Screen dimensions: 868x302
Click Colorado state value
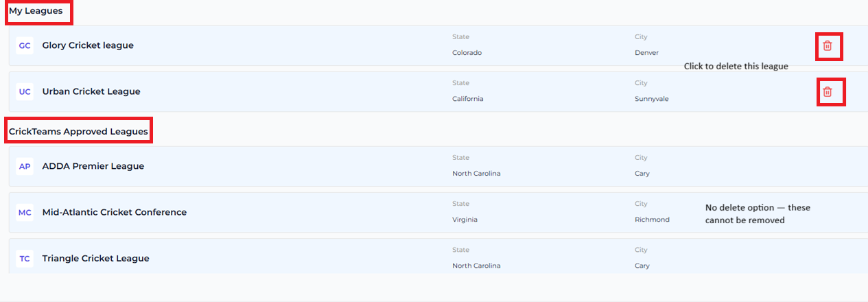click(x=467, y=53)
